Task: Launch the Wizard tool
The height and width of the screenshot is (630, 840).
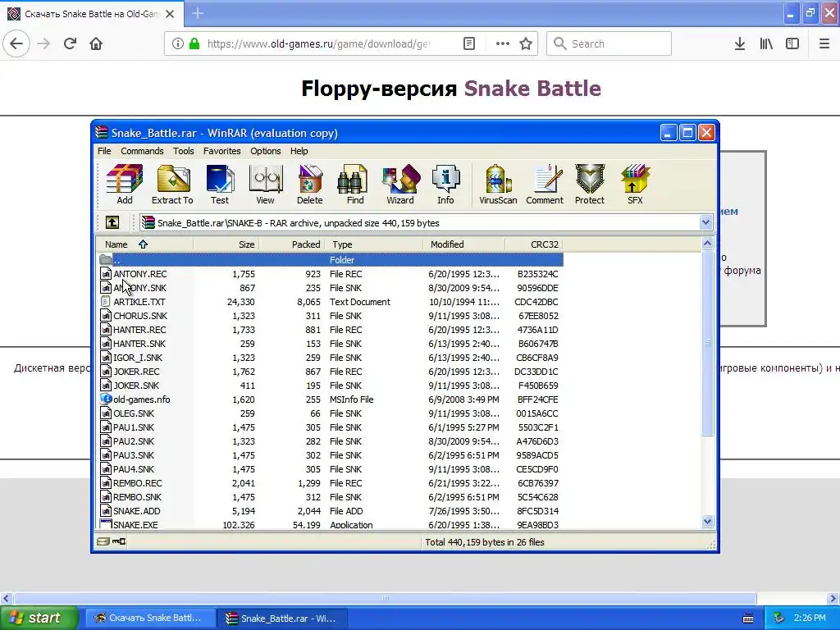Action: (x=400, y=185)
